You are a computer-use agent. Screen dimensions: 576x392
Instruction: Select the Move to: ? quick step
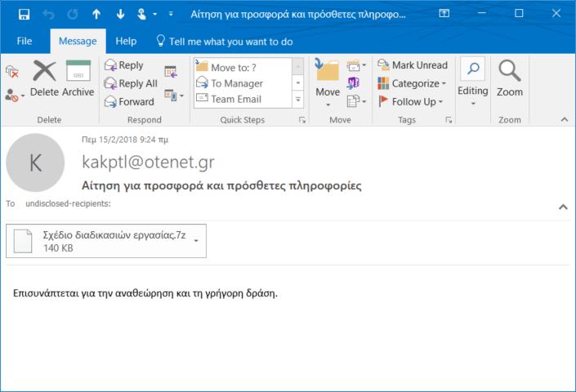pos(243,68)
